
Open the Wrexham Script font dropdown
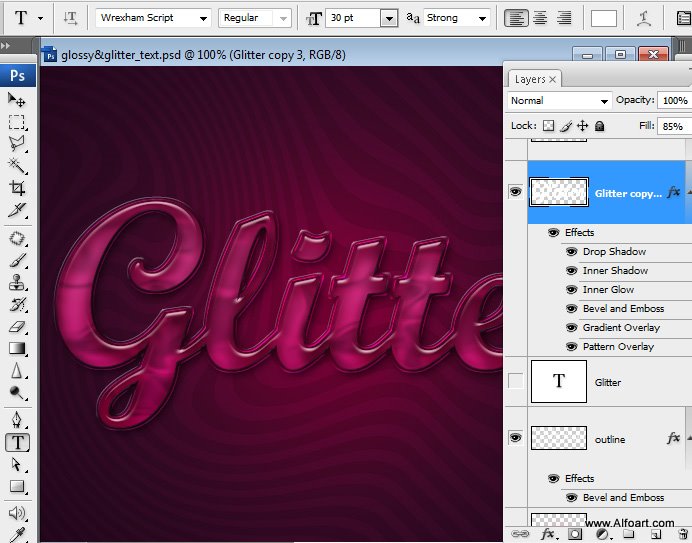pos(154,18)
